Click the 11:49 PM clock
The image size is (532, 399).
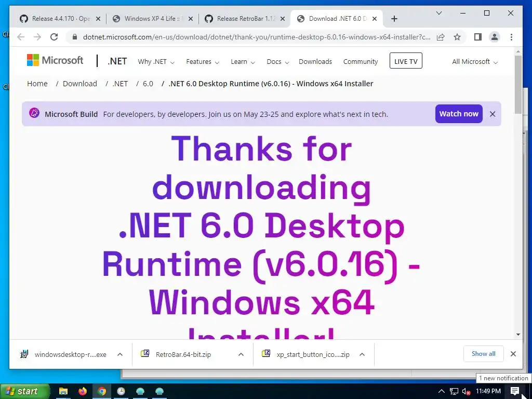488,391
